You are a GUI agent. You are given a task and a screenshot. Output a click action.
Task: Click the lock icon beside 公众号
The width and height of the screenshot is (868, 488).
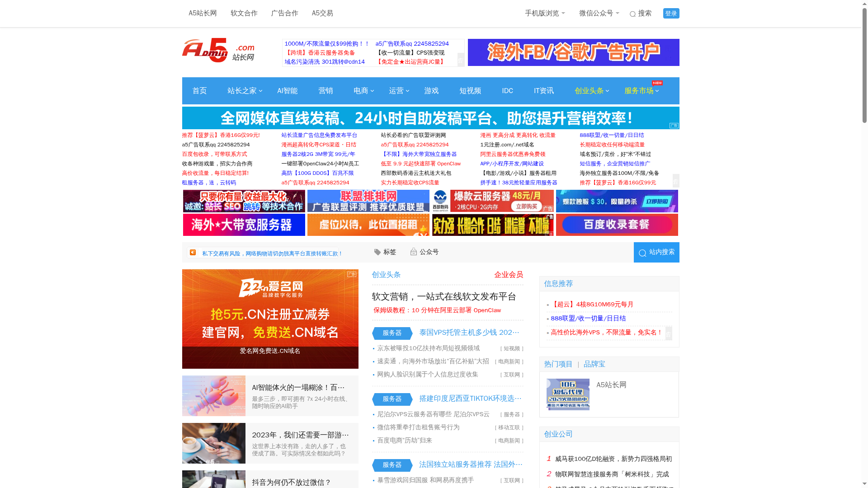pos(414,252)
